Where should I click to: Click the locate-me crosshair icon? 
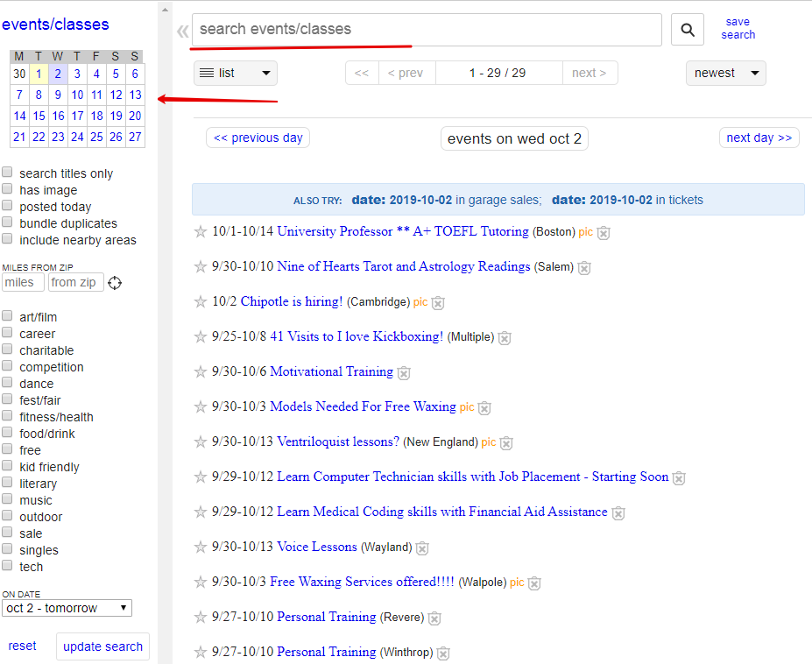(x=115, y=283)
